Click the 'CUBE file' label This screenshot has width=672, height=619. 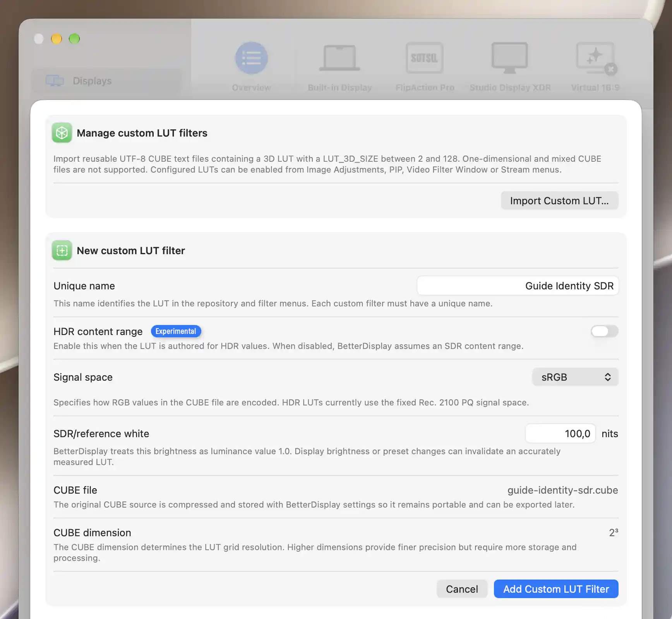click(x=75, y=490)
